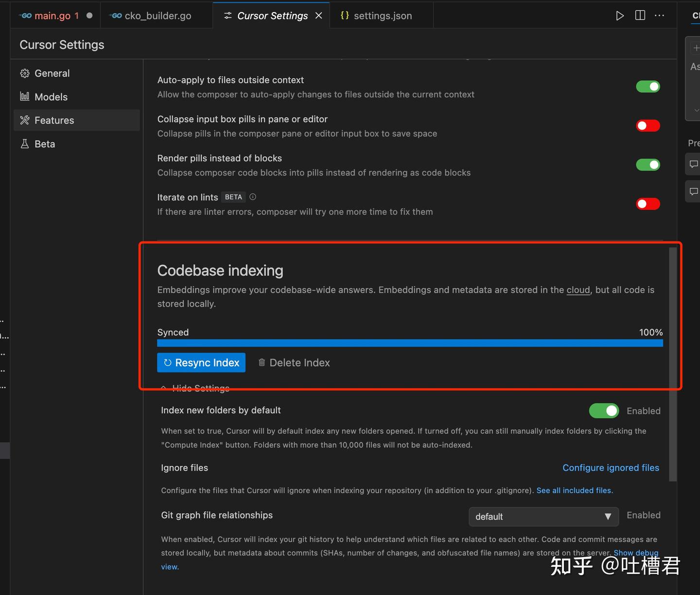
Task: Select the Features tools icon in sidebar
Action: click(25, 120)
